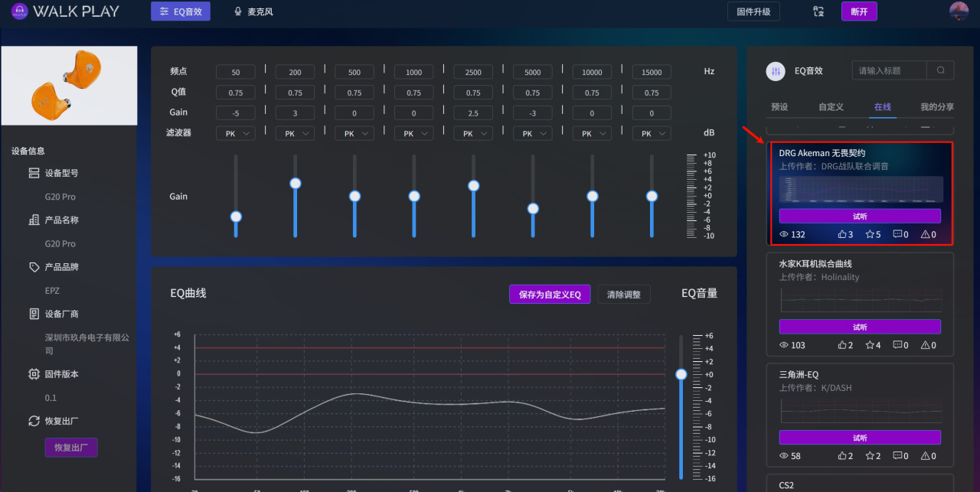Click the 固件升级 firmware upgrade button

[x=754, y=11]
